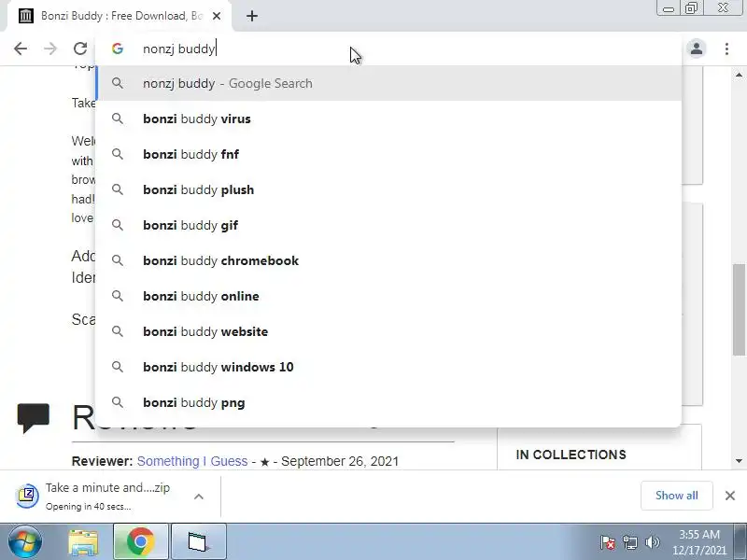Open reviewer link Something I Guess
The width and height of the screenshot is (747, 560).
click(192, 461)
